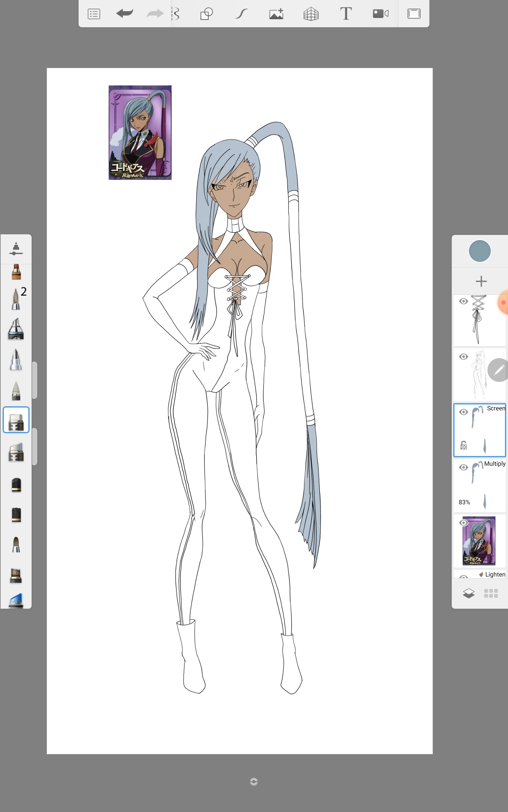Select the textured cone-tip pencil brush

click(16, 391)
